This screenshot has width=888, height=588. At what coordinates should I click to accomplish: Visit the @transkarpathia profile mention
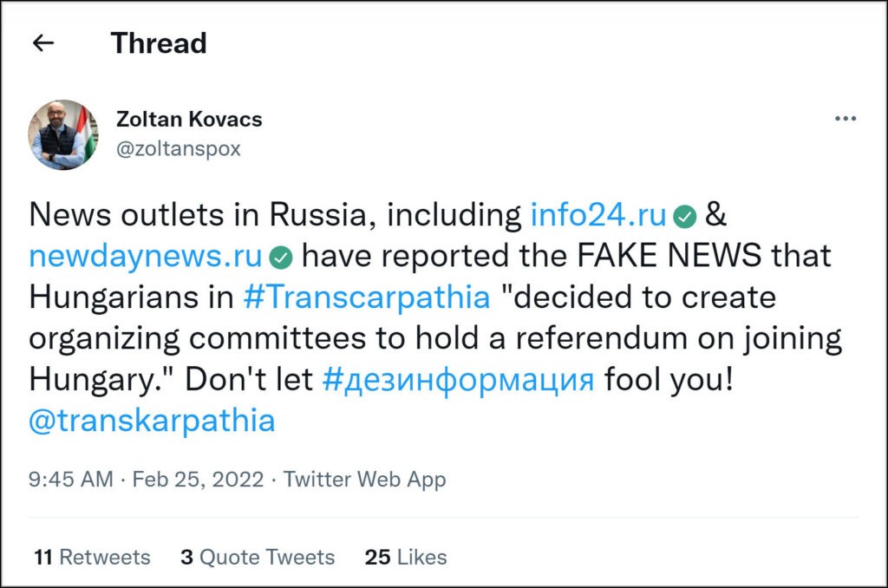click(152, 421)
